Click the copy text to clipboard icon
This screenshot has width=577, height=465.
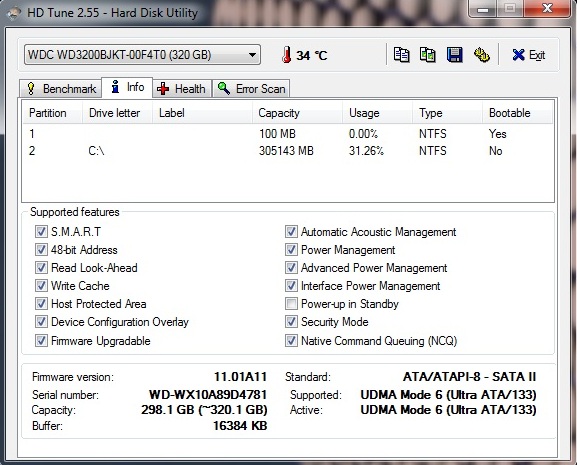click(x=401, y=55)
